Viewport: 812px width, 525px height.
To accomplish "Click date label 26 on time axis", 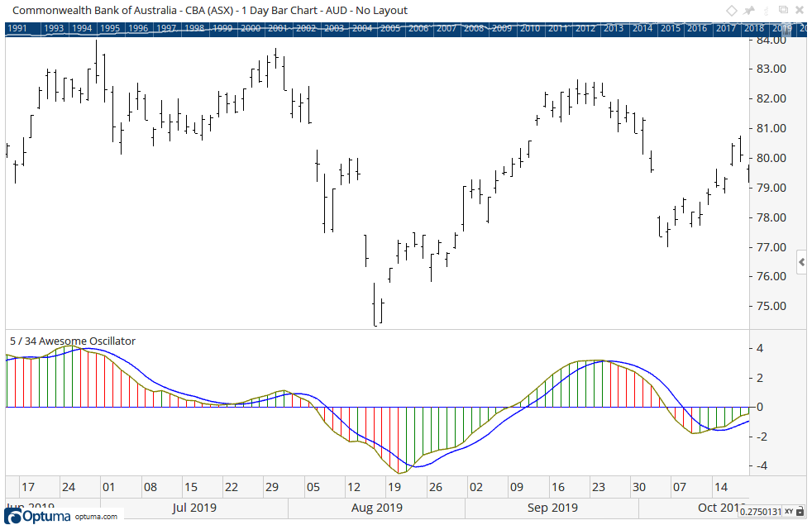I will (436, 487).
